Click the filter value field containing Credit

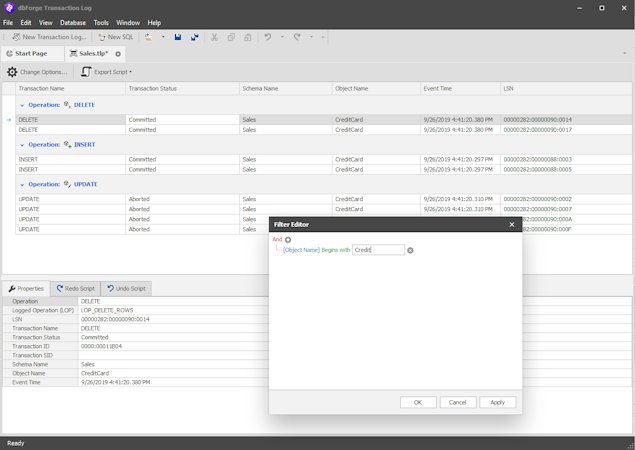pyautogui.click(x=378, y=250)
